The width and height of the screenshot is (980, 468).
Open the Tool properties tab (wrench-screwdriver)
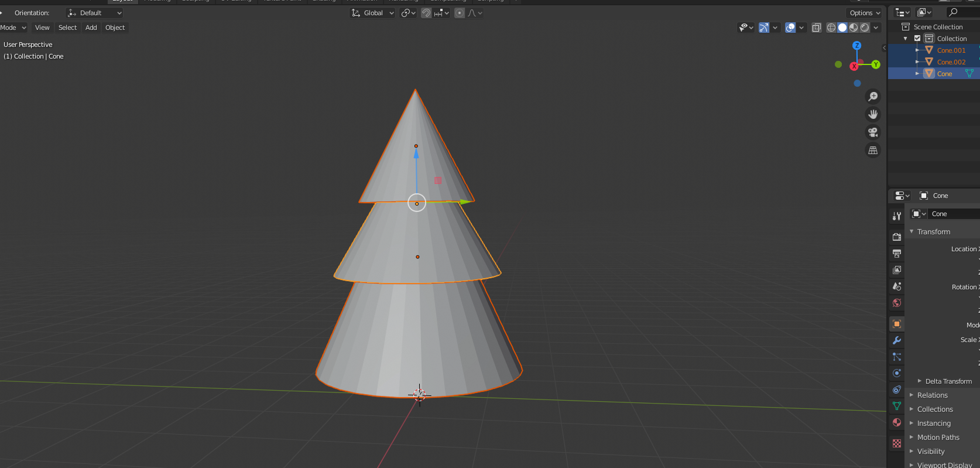tap(897, 216)
